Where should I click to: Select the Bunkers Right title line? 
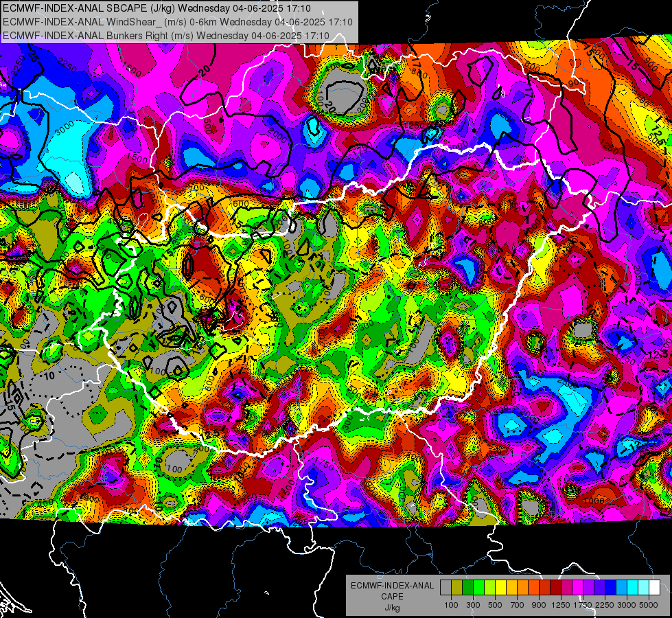click(x=166, y=36)
